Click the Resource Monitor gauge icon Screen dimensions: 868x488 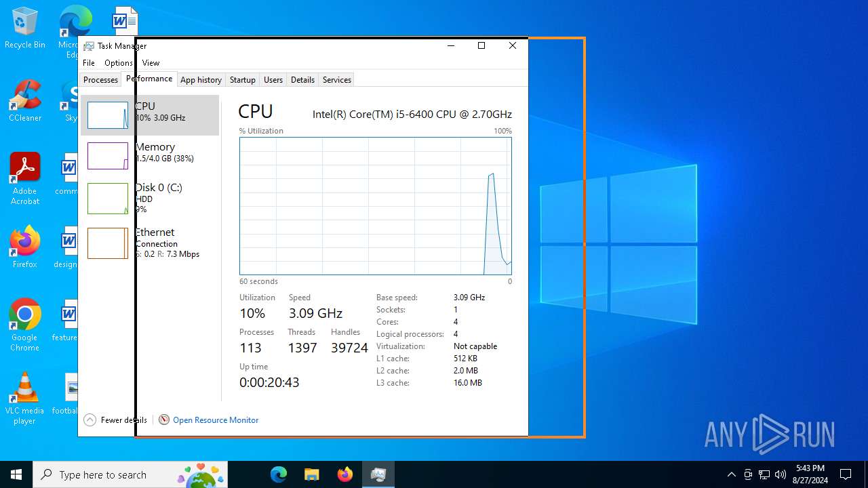click(164, 420)
